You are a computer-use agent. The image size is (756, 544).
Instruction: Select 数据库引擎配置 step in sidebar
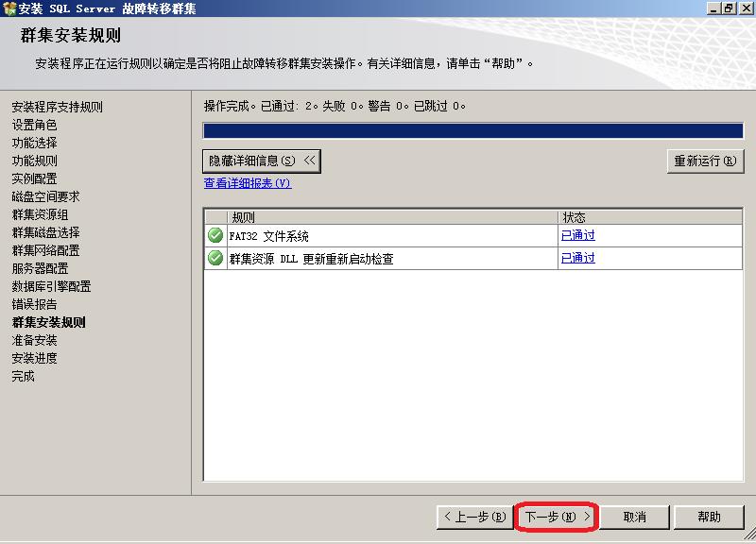click(x=51, y=286)
